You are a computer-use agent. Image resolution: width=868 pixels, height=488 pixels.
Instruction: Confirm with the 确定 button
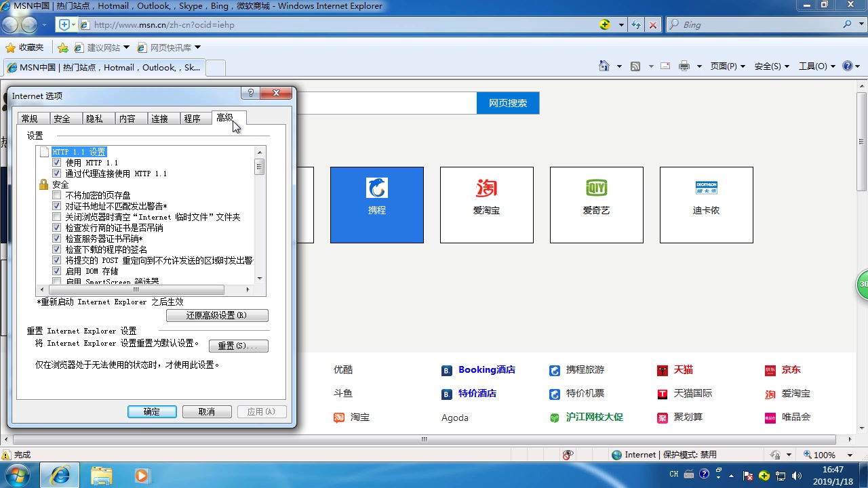tap(152, 411)
